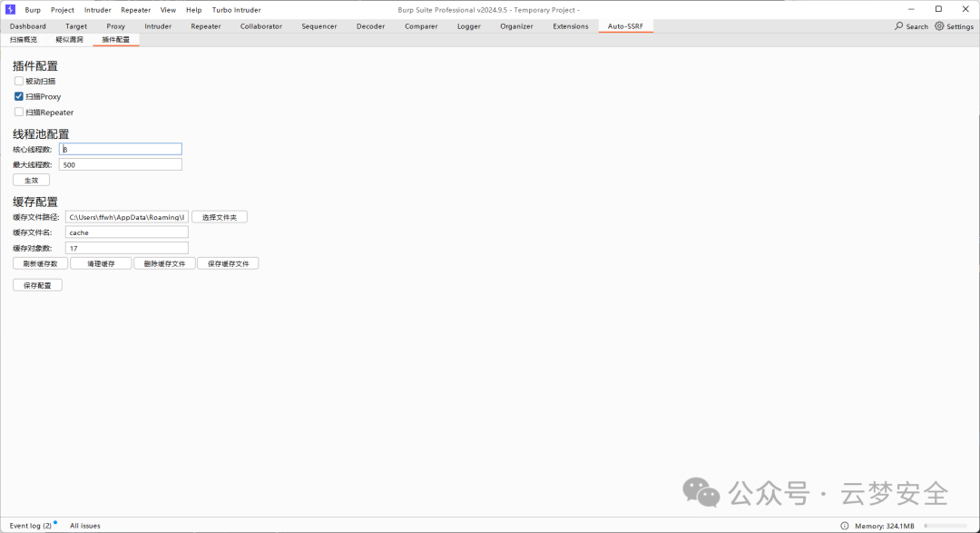Open the Intruder menu in menu bar

point(97,10)
